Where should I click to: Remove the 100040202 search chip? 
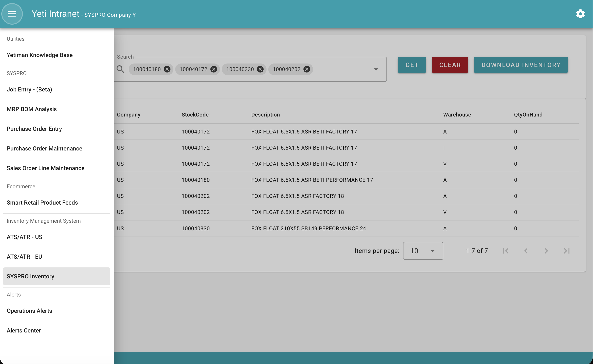click(x=307, y=69)
